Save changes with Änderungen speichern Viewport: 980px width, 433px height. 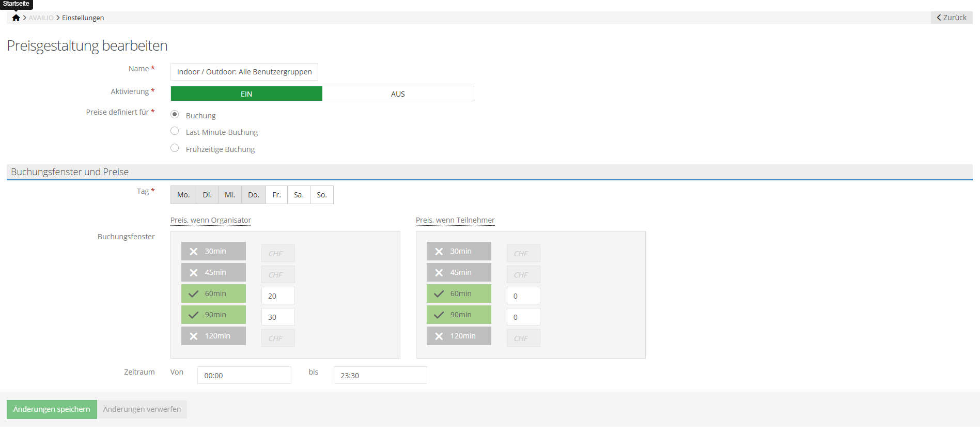tap(52, 410)
